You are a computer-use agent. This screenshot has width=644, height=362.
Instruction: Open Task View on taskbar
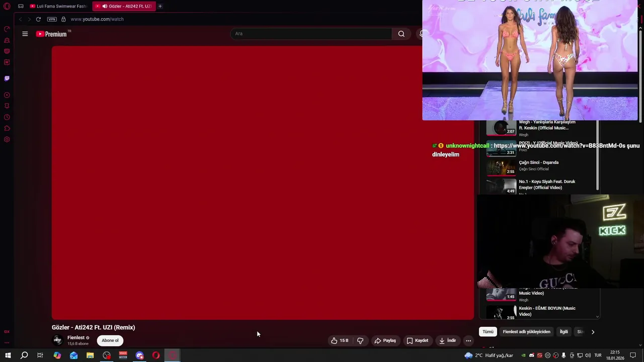(40, 355)
